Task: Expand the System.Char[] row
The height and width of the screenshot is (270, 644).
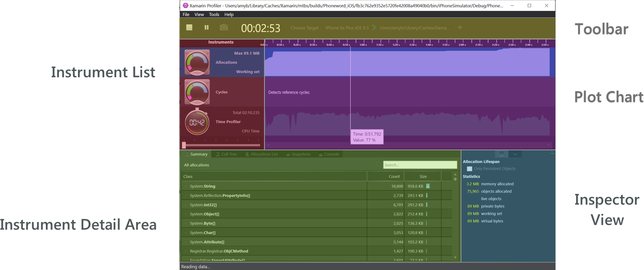Action: 186,233
